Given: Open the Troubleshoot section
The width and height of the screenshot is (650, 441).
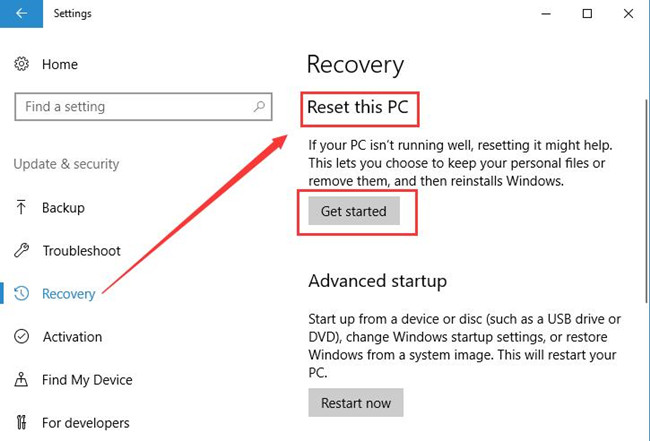Looking at the screenshot, I should tap(82, 250).
